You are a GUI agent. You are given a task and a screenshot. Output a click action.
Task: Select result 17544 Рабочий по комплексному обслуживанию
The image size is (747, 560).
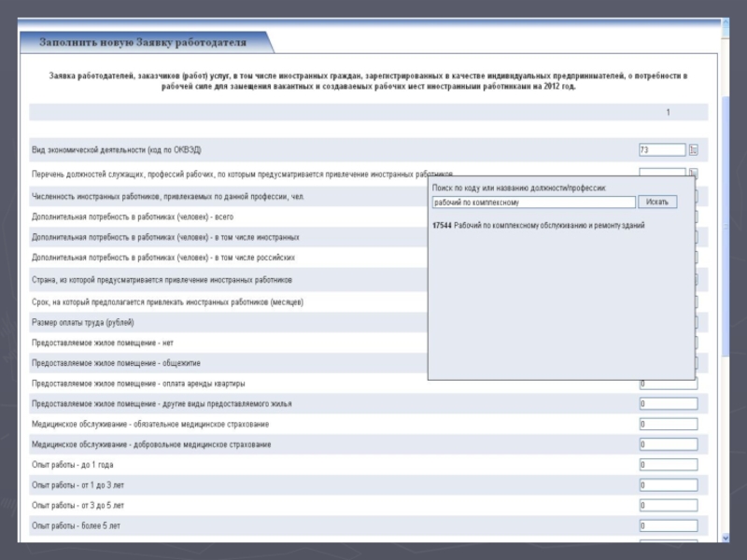[x=538, y=226]
